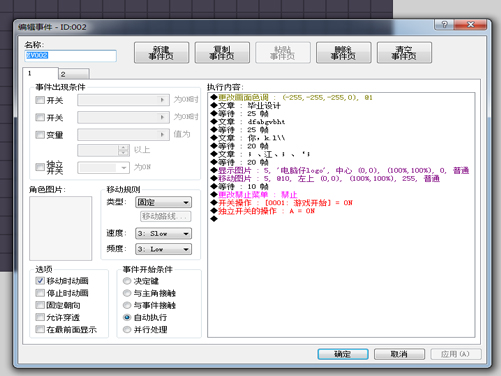Enable the first 开关 condition checkbox
This screenshot has height=376, width=501.
[40, 100]
